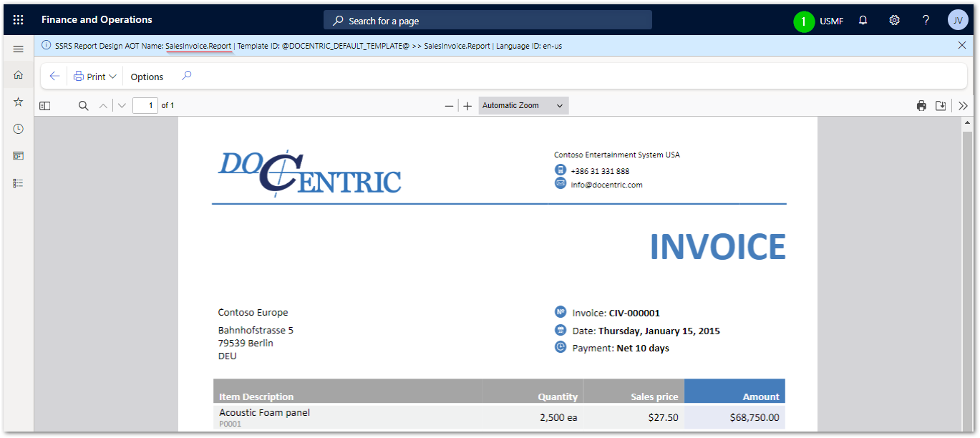Viewport: 980px width, 438px height.
Task: Click the page number field
Action: click(145, 106)
